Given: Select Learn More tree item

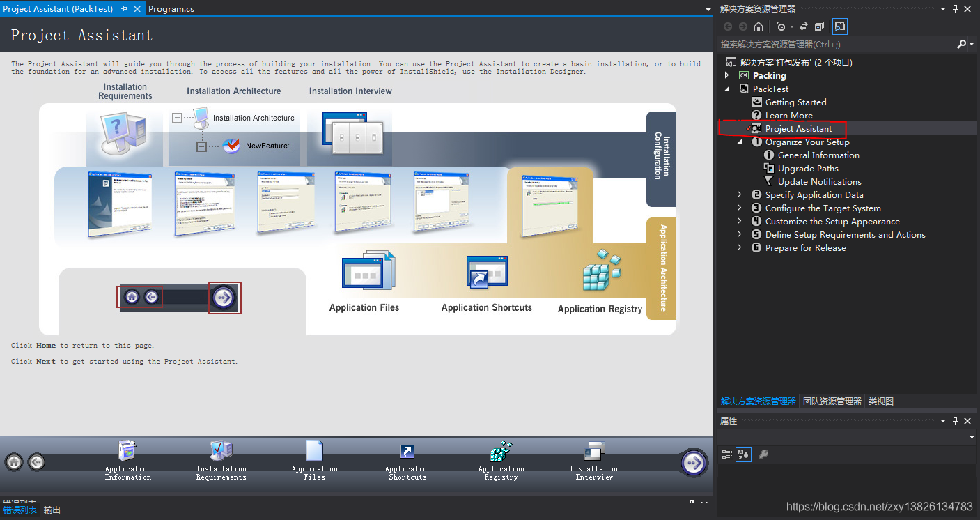Looking at the screenshot, I should pos(788,115).
